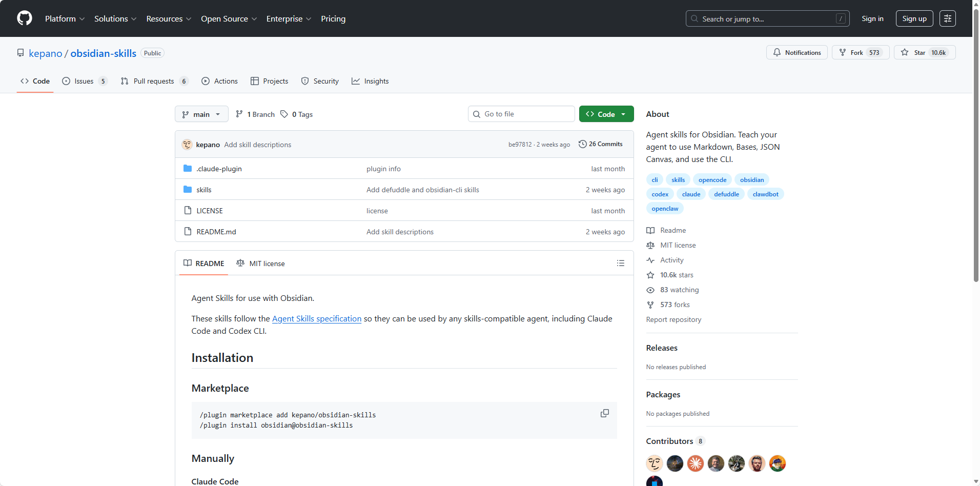Screen dimensions: 980x486
Task: Click the Go to file field
Action: (x=521, y=114)
